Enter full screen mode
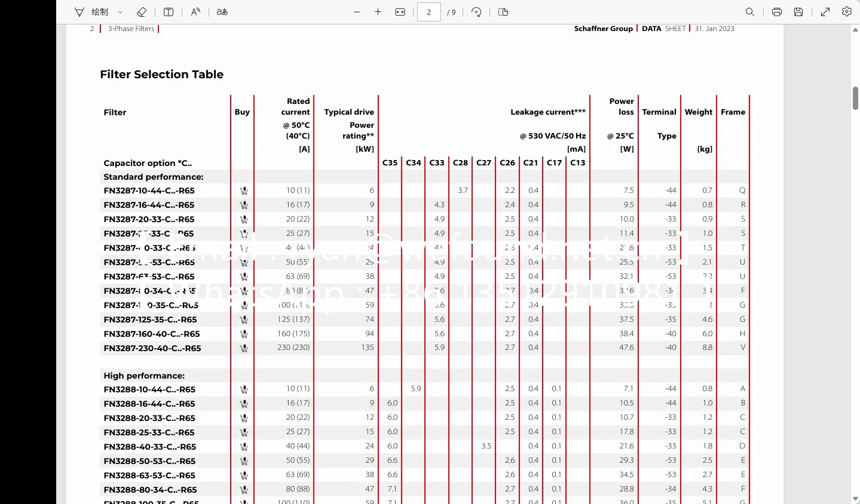Image resolution: width=860 pixels, height=504 pixels. tap(825, 12)
